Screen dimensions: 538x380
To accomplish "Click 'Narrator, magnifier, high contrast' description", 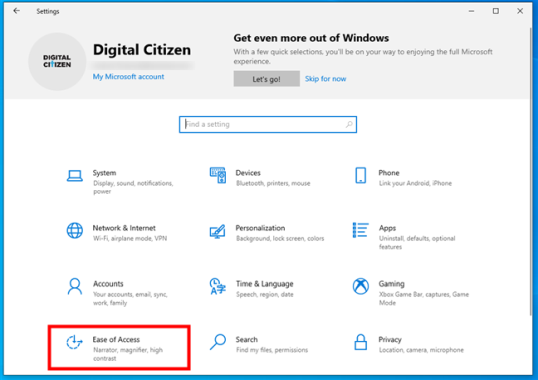I will coord(128,354).
